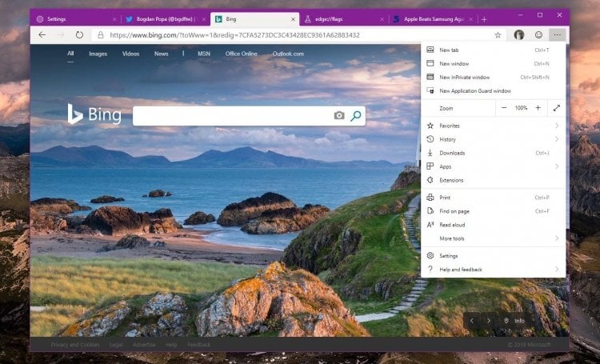The image size is (600, 364).
Task: Close the Bogdan Popa Twitter tab
Action: [204, 19]
